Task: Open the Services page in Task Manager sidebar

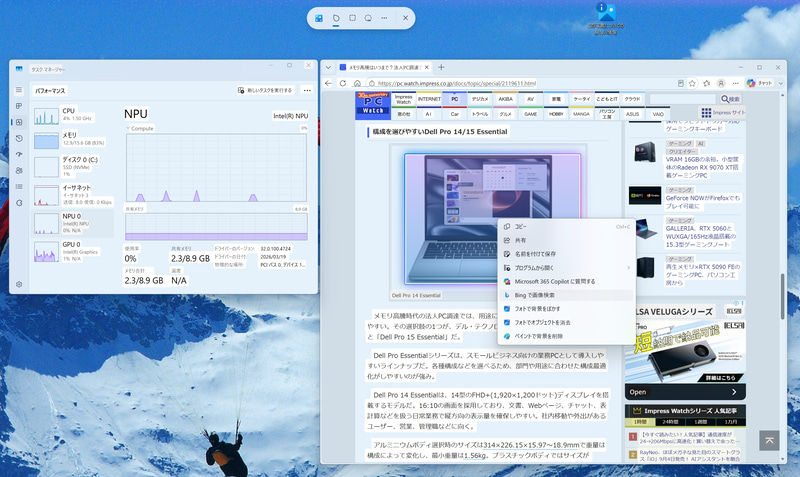Action: click(19, 203)
